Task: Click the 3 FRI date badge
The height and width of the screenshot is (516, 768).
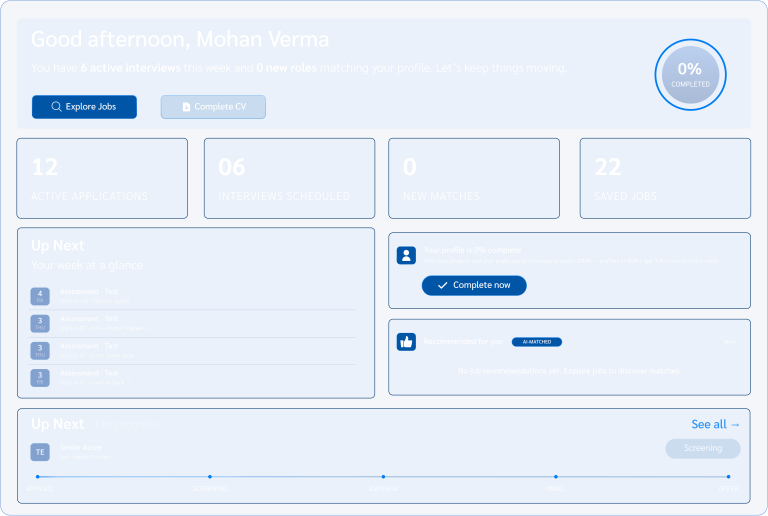Action: pos(40,378)
